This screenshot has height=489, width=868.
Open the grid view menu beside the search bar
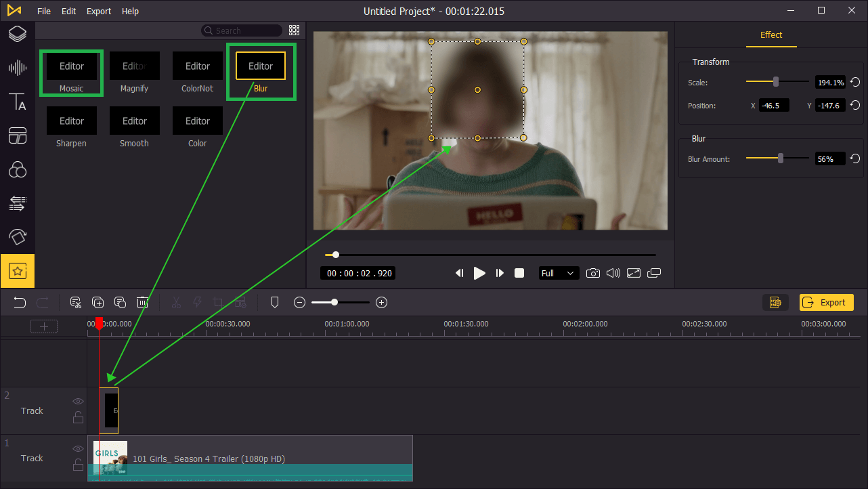[294, 30]
